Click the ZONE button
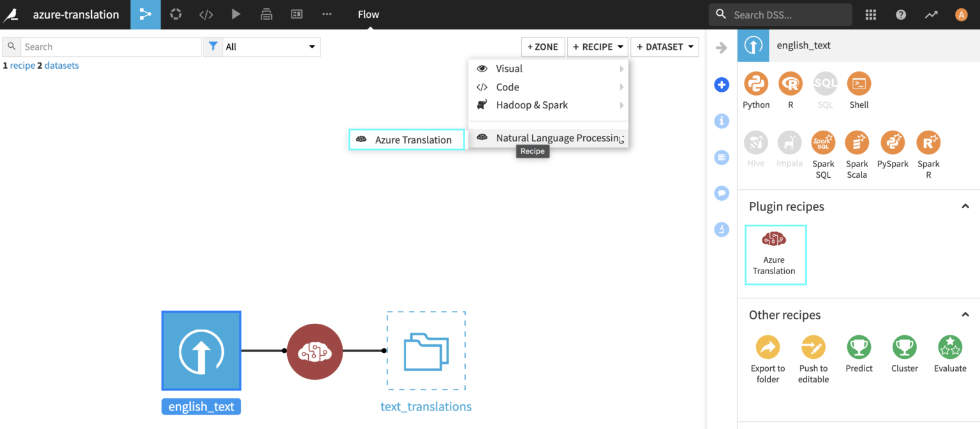 (542, 47)
